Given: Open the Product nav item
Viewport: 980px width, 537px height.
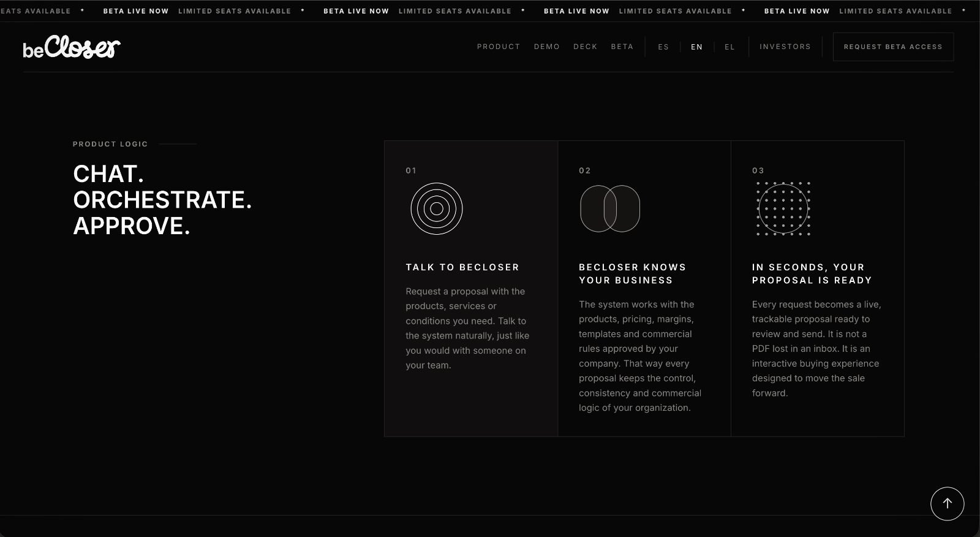Looking at the screenshot, I should (x=499, y=47).
